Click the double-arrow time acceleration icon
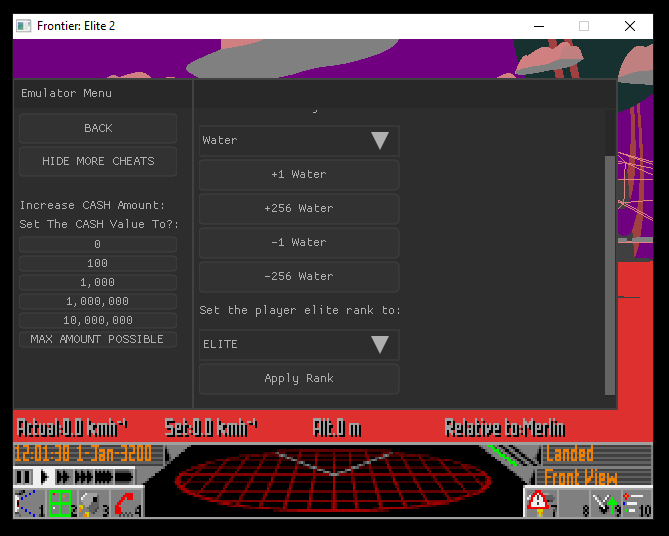This screenshot has height=536, width=669. [63, 477]
